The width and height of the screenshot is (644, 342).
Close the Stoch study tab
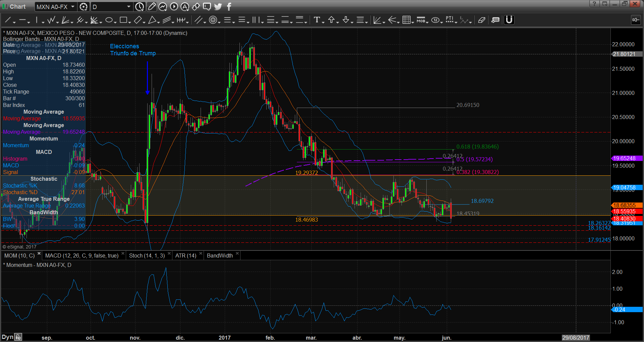(x=169, y=253)
